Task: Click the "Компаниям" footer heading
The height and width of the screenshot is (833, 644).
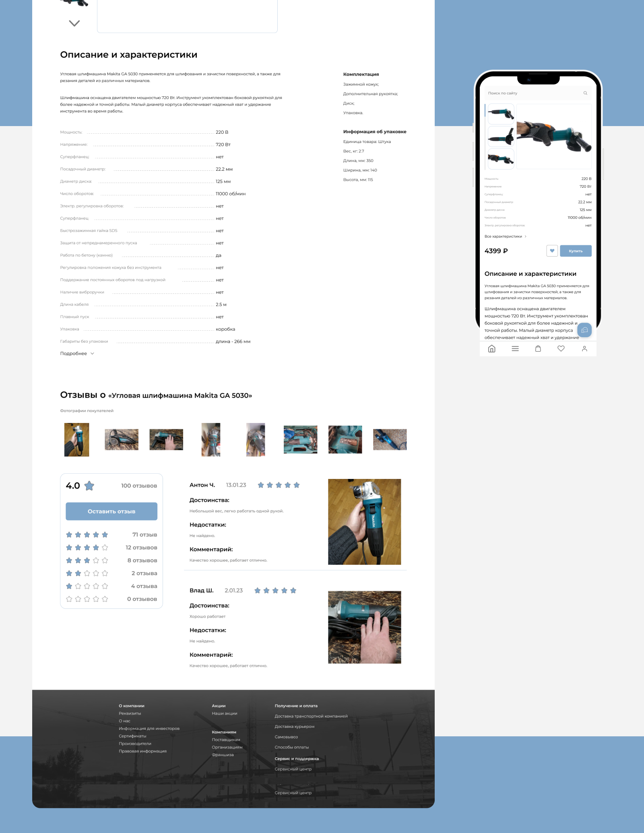Action: click(x=224, y=732)
